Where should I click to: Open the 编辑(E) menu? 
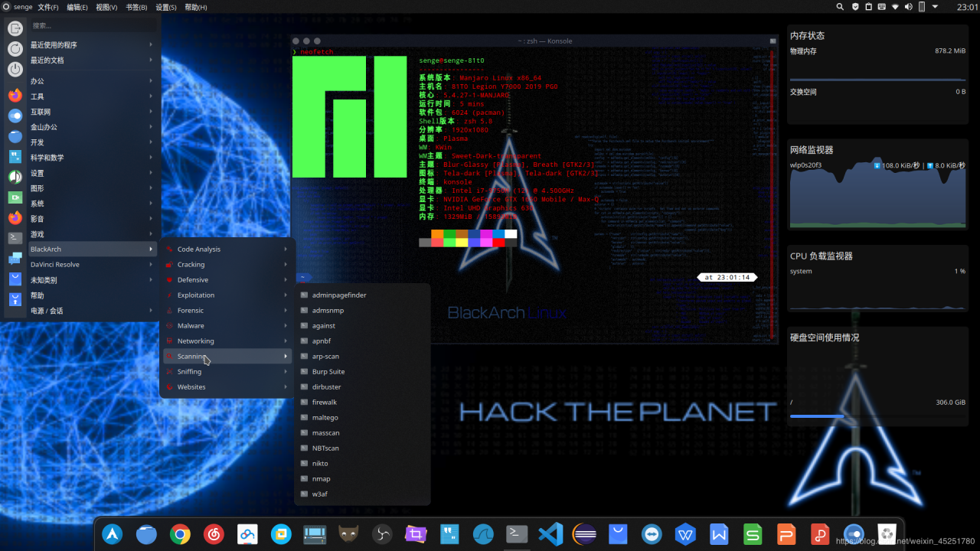77,7
